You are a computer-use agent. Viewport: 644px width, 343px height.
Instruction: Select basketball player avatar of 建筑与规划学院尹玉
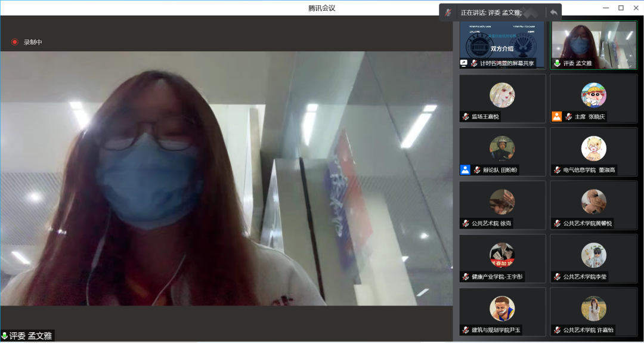click(x=502, y=308)
